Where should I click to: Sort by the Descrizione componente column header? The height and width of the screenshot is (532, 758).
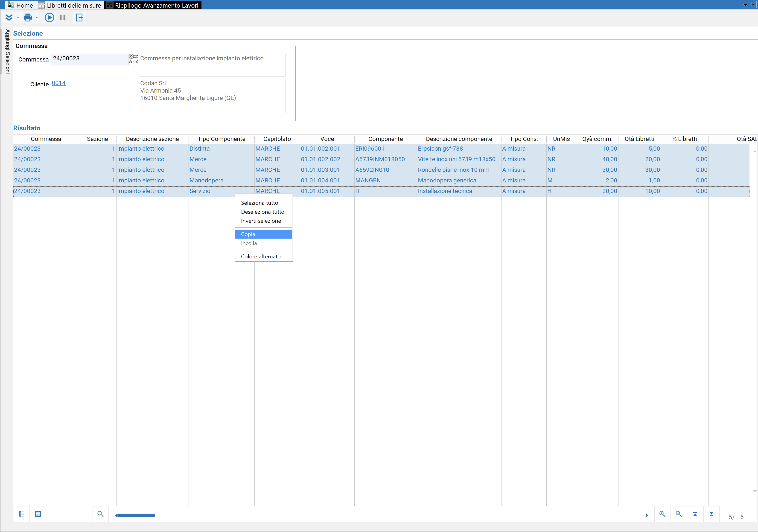click(459, 139)
